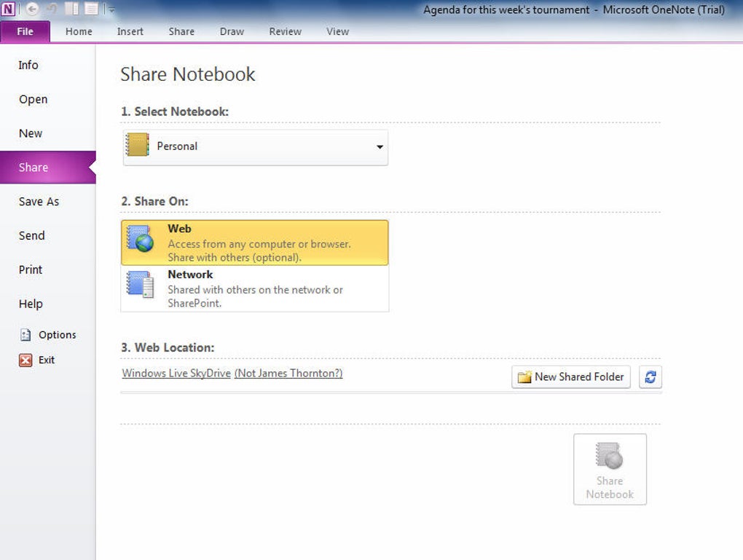This screenshot has width=743, height=560.
Task: Click the refresh folder list icon
Action: (x=650, y=377)
